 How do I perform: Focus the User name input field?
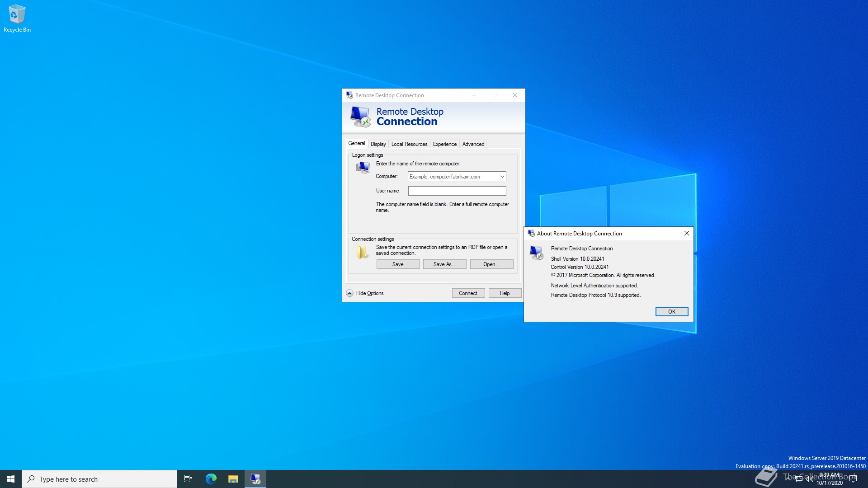[x=457, y=191]
